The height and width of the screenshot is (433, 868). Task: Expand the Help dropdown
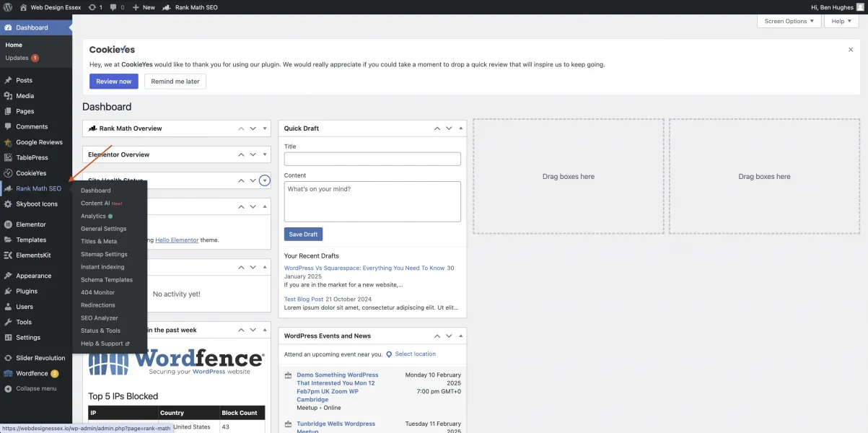click(x=840, y=21)
